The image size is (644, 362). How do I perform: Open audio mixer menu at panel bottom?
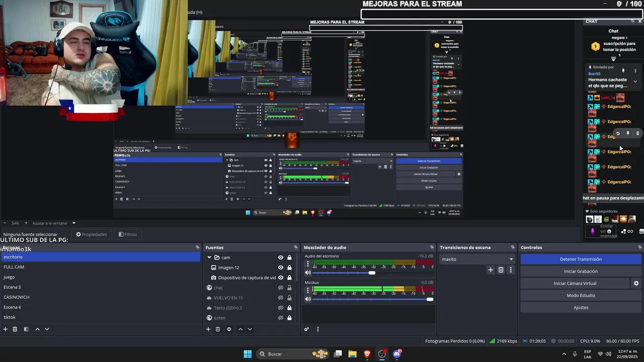(x=317, y=329)
